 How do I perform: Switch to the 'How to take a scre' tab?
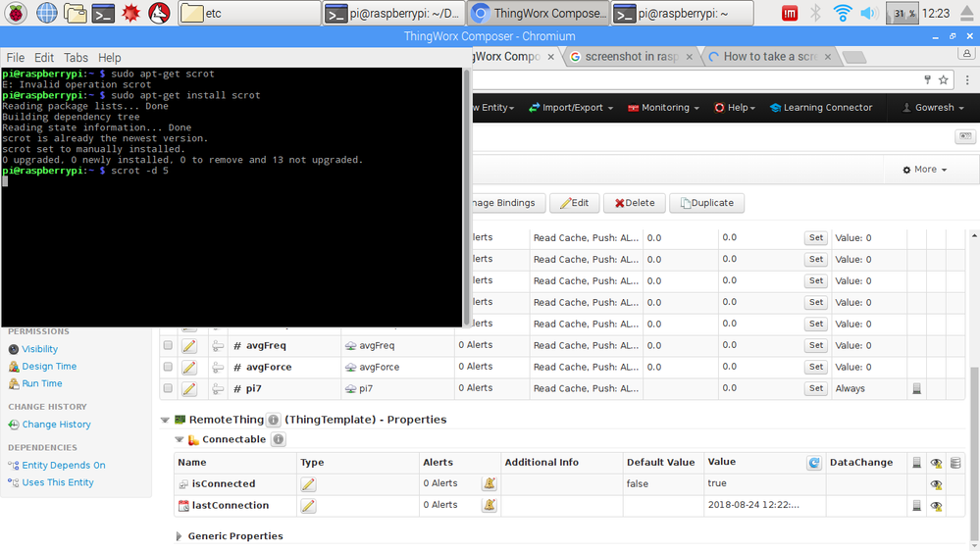pyautogui.click(x=769, y=56)
